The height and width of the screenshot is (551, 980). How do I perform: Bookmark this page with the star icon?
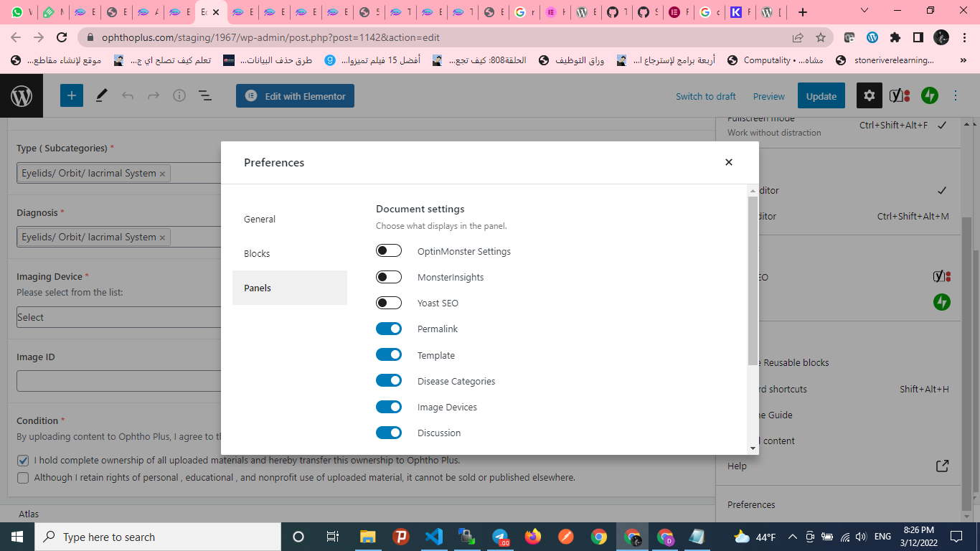point(821,37)
